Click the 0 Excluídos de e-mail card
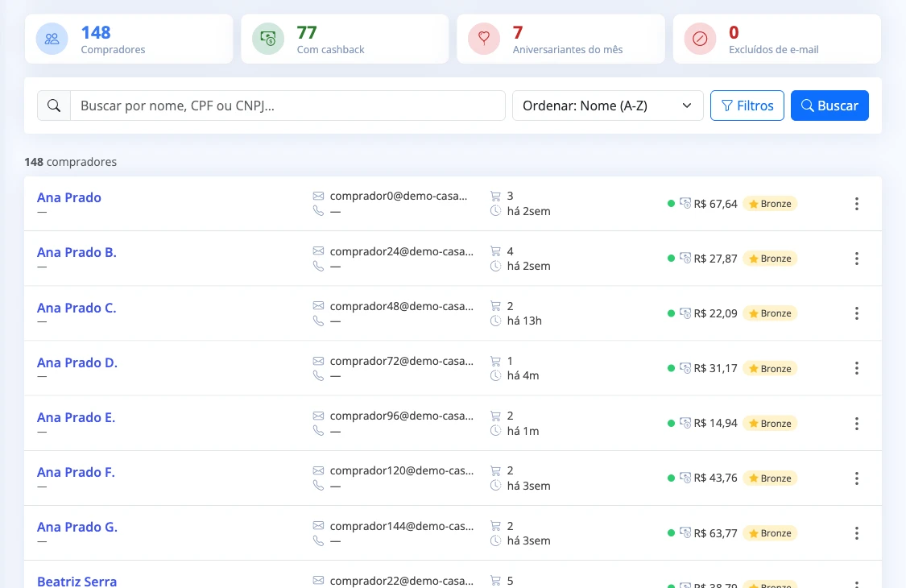The image size is (906, 588). coord(777,39)
